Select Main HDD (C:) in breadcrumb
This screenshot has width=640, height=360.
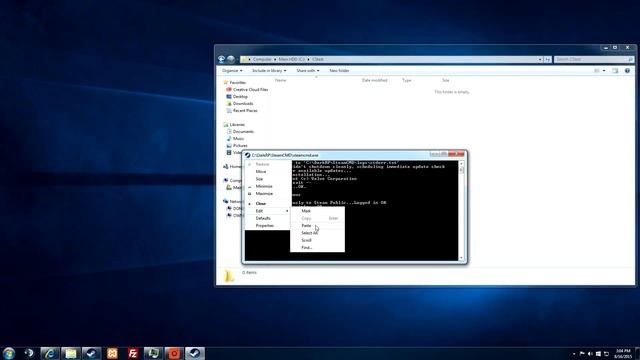click(291, 60)
